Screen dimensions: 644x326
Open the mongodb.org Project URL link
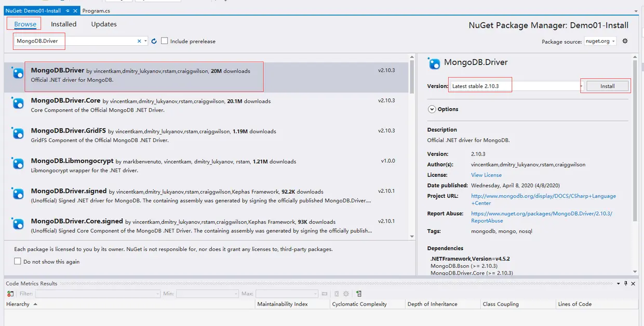coord(543,200)
